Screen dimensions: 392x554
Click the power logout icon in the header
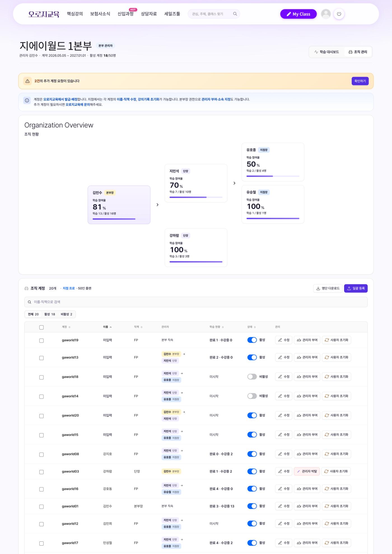click(339, 14)
